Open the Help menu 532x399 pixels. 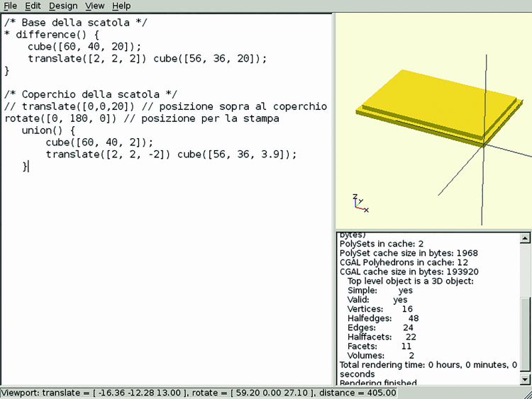pyautogui.click(x=121, y=6)
